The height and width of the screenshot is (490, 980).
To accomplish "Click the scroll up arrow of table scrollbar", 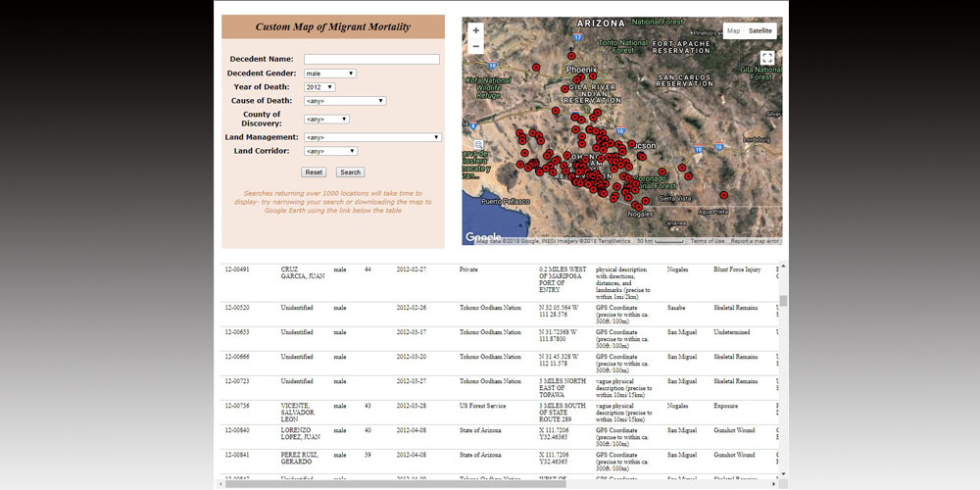I will click(783, 267).
